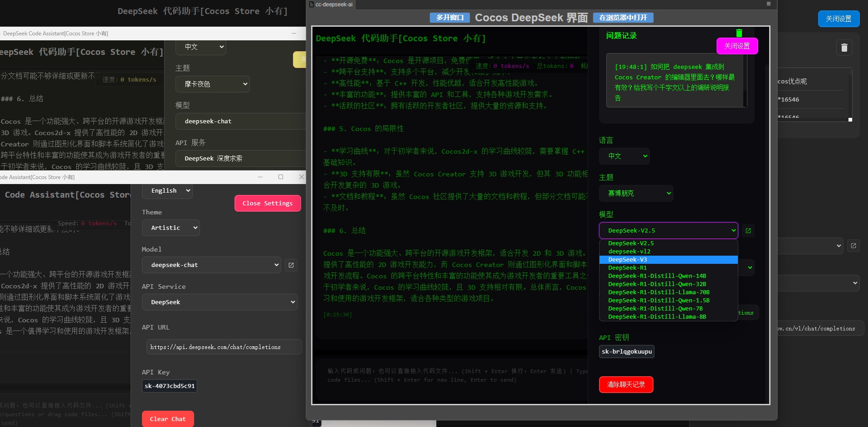Open deepseek-chat Model dropdown in English window
868x427 pixels.
pyautogui.click(x=212, y=265)
